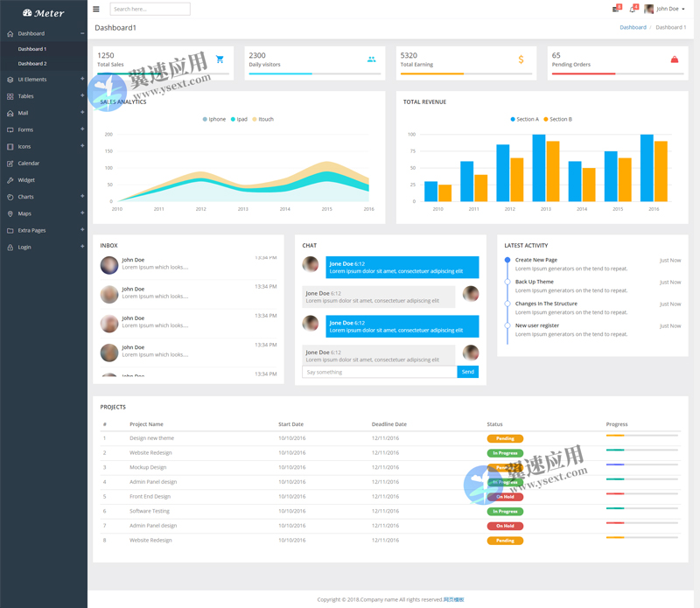Click the dollar icon in Total Earning
Screen dimensions: 700x608
coord(521,59)
